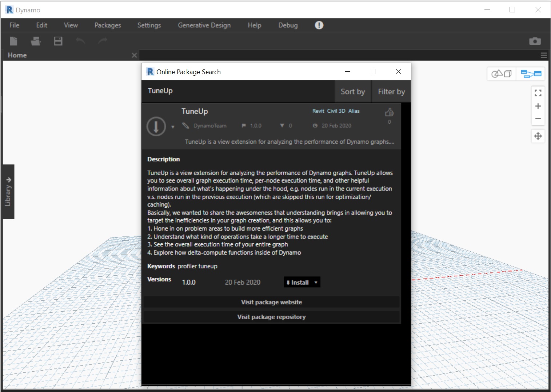Activate the pan tool in workspace
The height and width of the screenshot is (392, 551).
coord(538,136)
